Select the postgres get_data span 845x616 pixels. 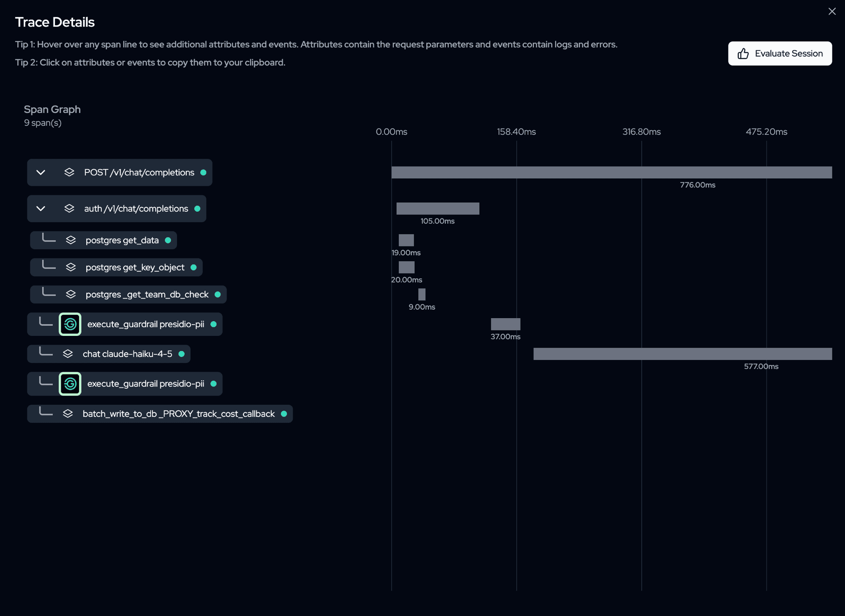tap(104, 240)
